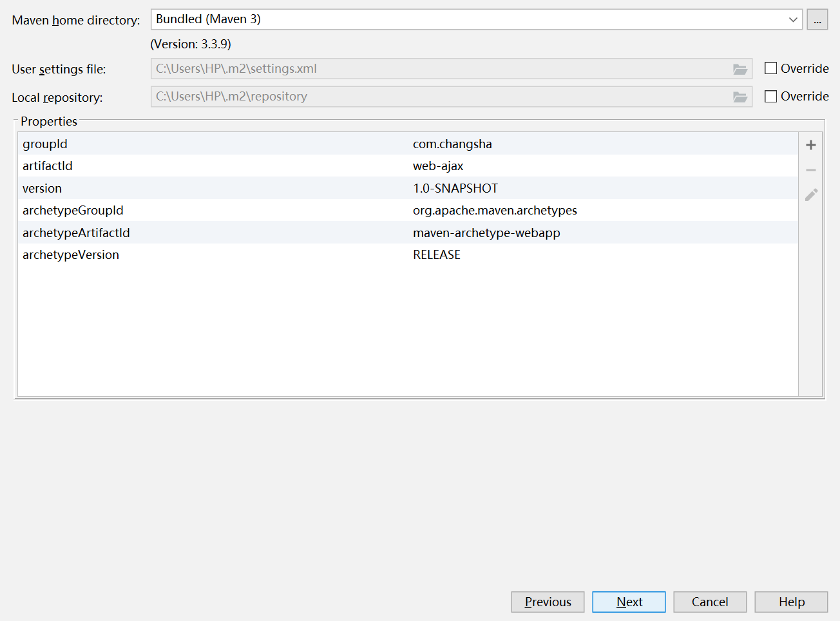The height and width of the screenshot is (621, 840).
Task: Click the Bundled (Maven 3) text
Action: (x=208, y=19)
